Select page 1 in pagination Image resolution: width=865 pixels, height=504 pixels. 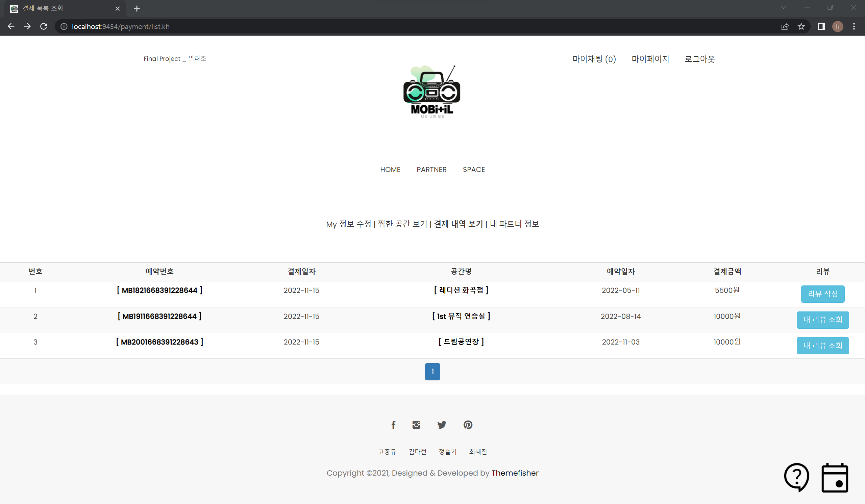(x=432, y=371)
